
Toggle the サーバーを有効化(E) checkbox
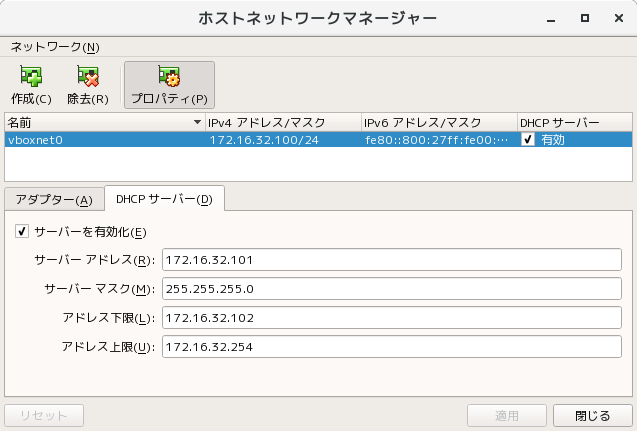click(x=22, y=232)
